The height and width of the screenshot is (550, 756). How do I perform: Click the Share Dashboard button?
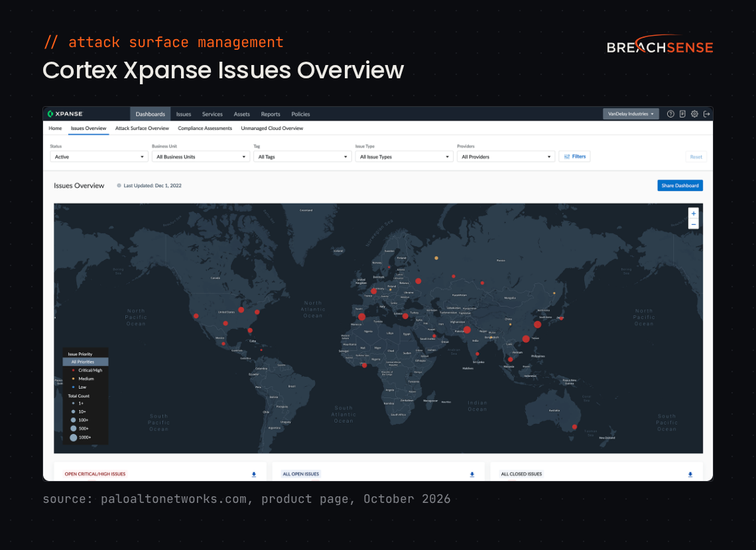[680, 185]
